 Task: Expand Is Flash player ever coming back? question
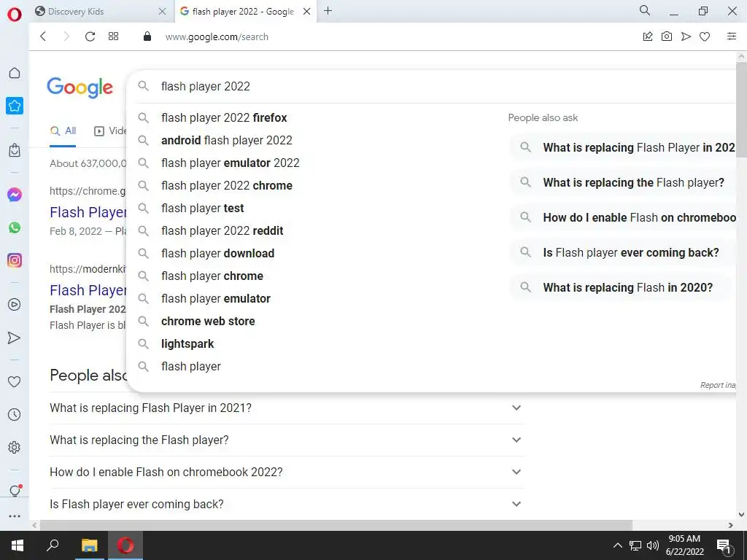(x=287, y=504)
